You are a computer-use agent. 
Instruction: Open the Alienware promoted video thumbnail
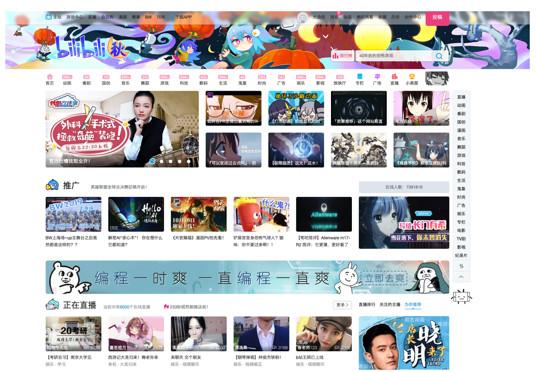[324, 214]
